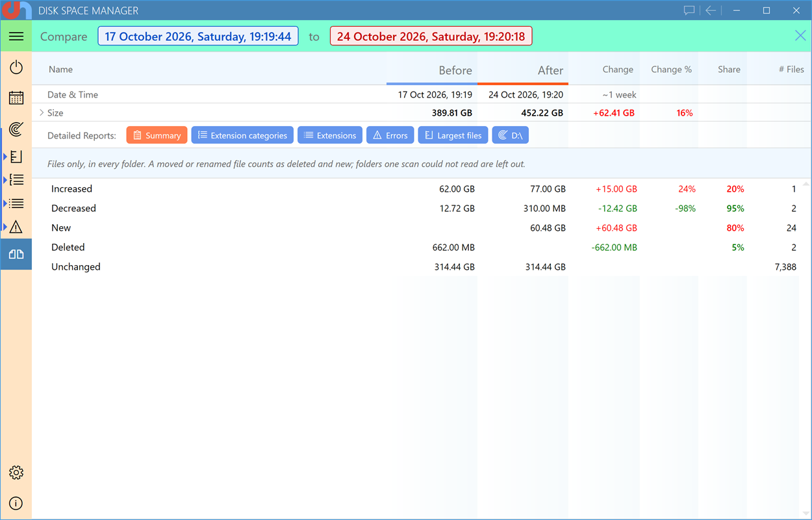Click the back arrow in title bar

point(711,10)
